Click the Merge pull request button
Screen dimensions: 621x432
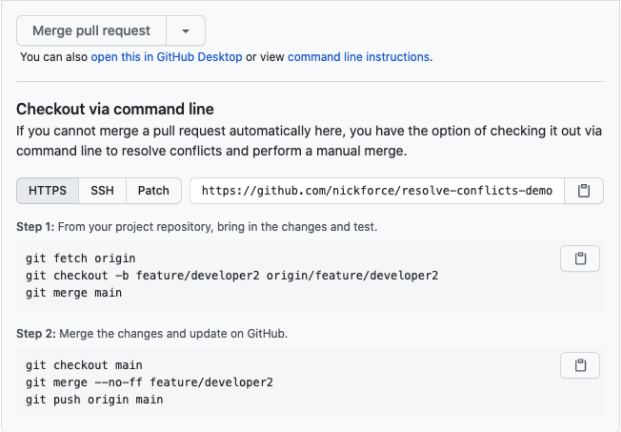tap(91, 31)
